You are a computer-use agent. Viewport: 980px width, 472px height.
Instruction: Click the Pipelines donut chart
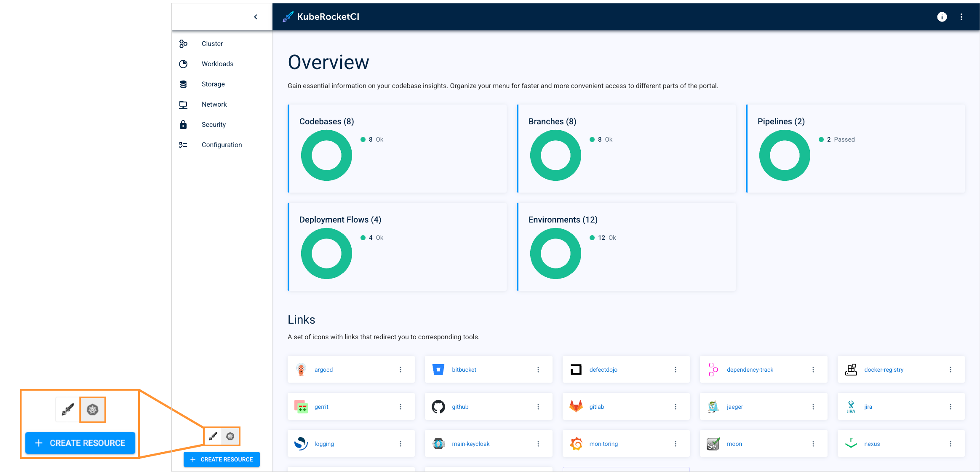pyautogui.click(x=784, y=155)
